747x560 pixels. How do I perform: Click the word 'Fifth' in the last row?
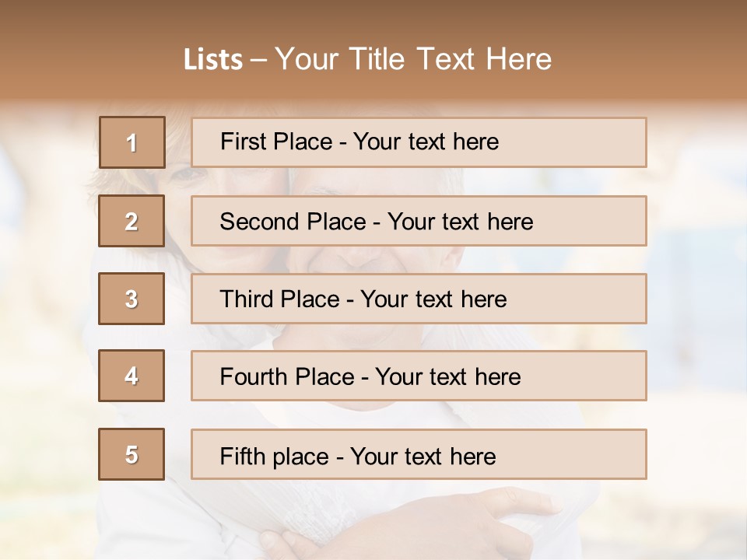tap(243, 456)
